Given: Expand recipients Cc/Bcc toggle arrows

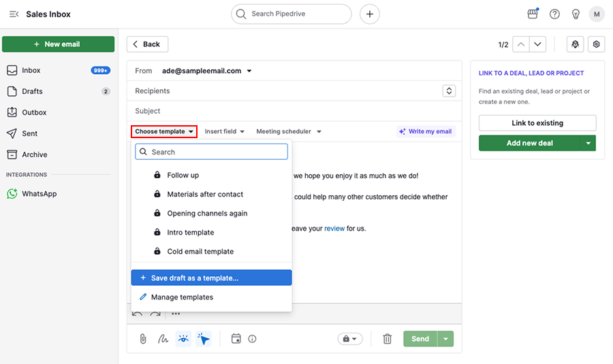Looking at the screenshot, I should point(449,91).
